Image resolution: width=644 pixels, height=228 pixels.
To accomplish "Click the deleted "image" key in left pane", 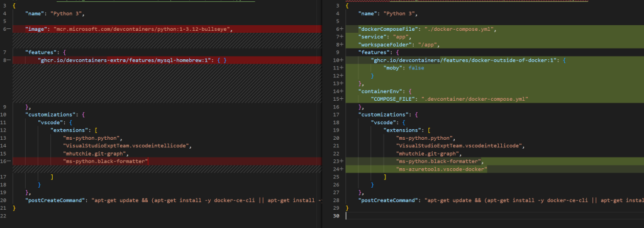I will [36, 29].
